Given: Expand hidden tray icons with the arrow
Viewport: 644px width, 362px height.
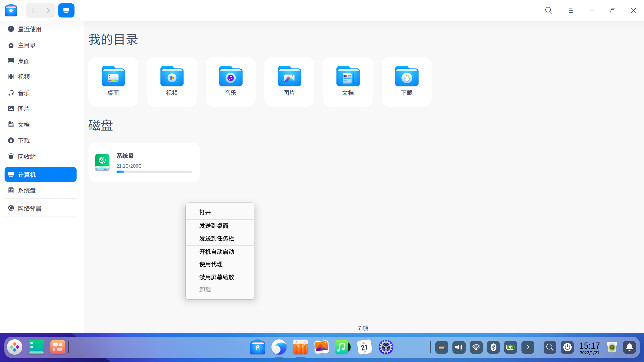Looking at the screenshot, I should pos(528,347).
